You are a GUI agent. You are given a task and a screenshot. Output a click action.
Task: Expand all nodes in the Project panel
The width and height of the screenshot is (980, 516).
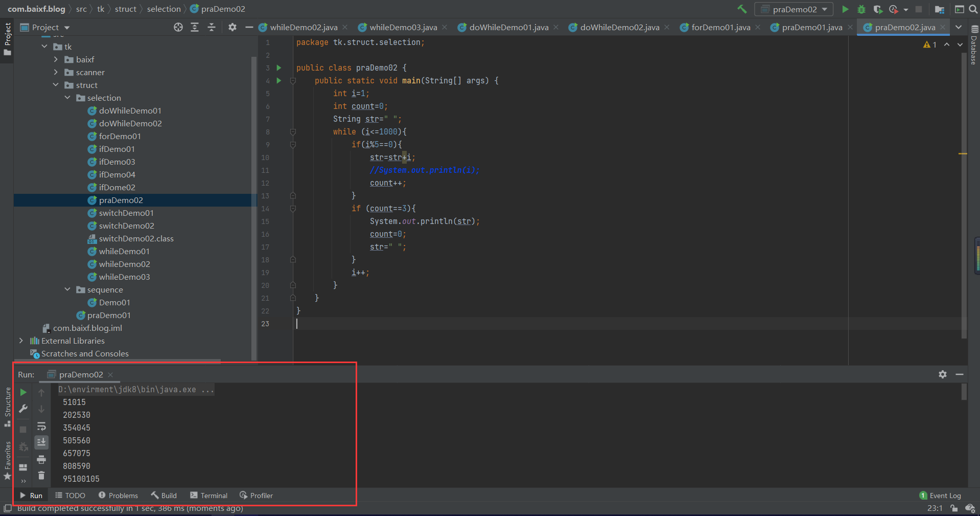click(x=195, y=27)
